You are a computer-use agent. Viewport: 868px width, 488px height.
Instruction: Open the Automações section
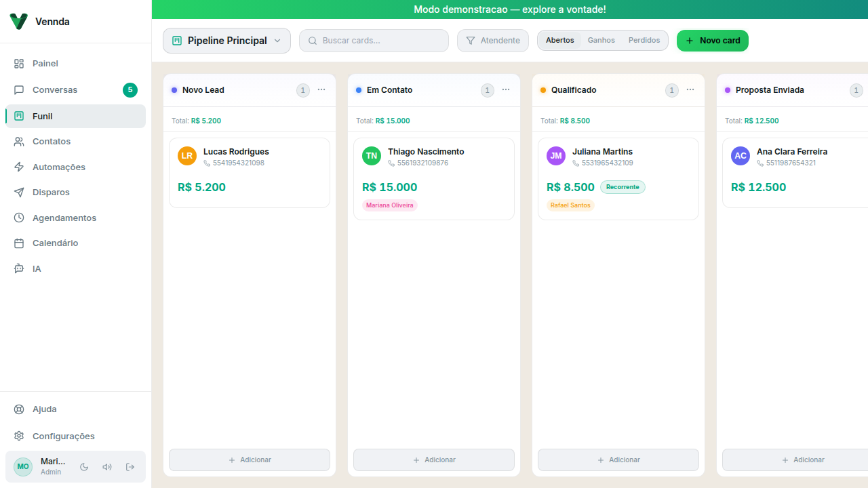60,167
